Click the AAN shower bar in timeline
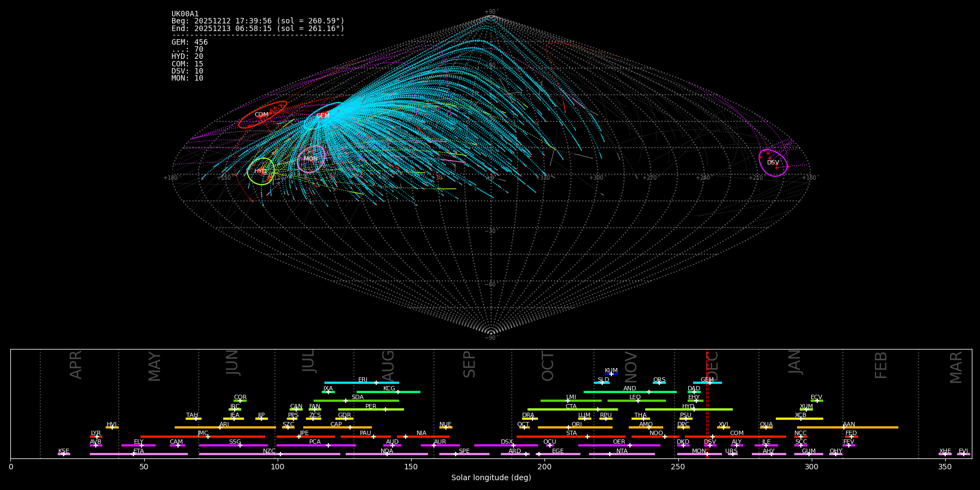Viewport: 980px width, 490px height. point(848,427)
